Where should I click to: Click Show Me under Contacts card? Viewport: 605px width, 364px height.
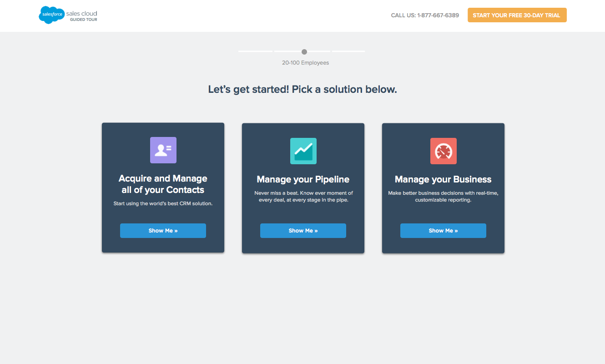[x=163, y=231]
